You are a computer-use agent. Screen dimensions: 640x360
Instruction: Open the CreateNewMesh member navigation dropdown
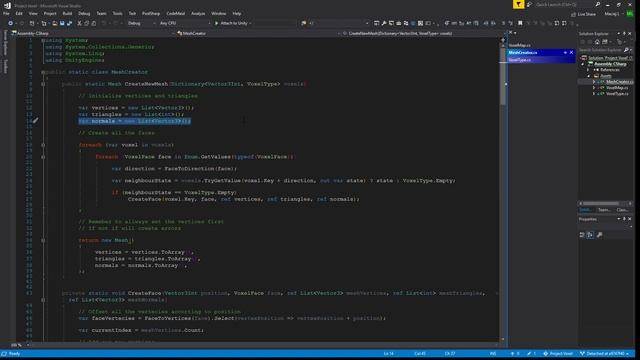coord(424,33)
